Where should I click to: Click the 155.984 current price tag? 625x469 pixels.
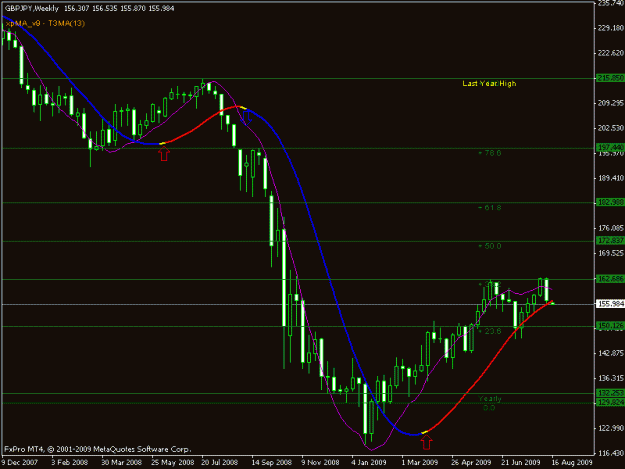[x=611, y=304]
